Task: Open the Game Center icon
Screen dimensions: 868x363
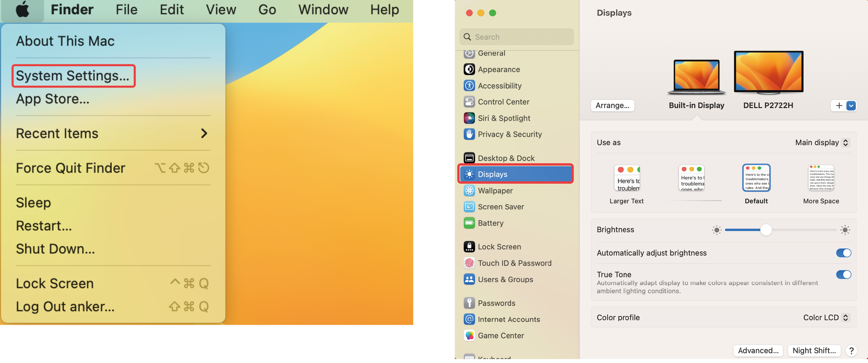Action: click(x=469, y=335)
